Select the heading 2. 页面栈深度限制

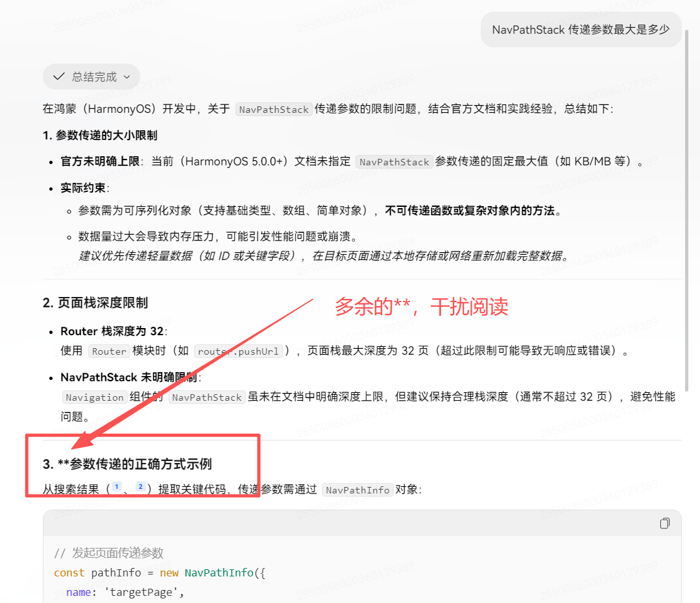click(95, 303)
